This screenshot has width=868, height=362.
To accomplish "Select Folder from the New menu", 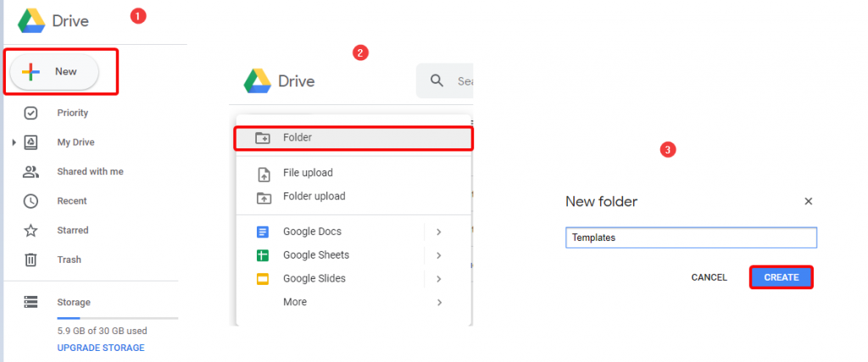I will tap(353, 138).
